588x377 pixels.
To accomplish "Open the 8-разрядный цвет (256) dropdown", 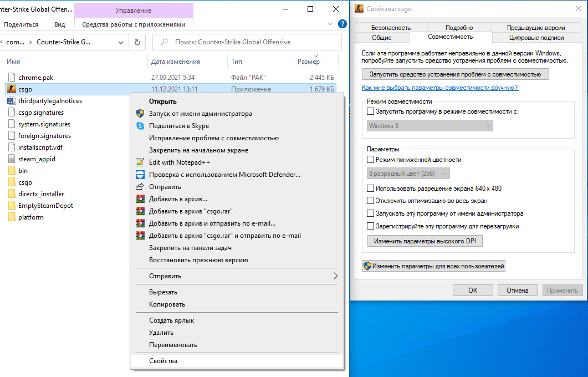I will pyautogui.click(x=408, y=174).
